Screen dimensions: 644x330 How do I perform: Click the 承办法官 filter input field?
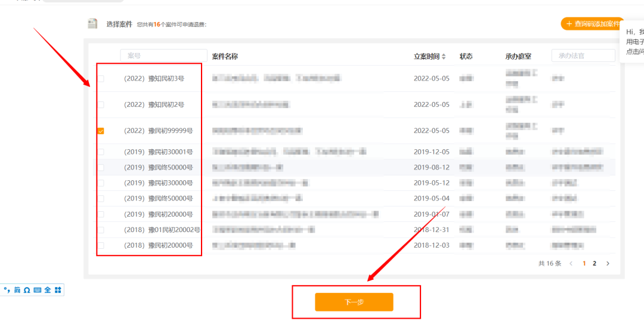pyautogui.click(x=583, y=55)
